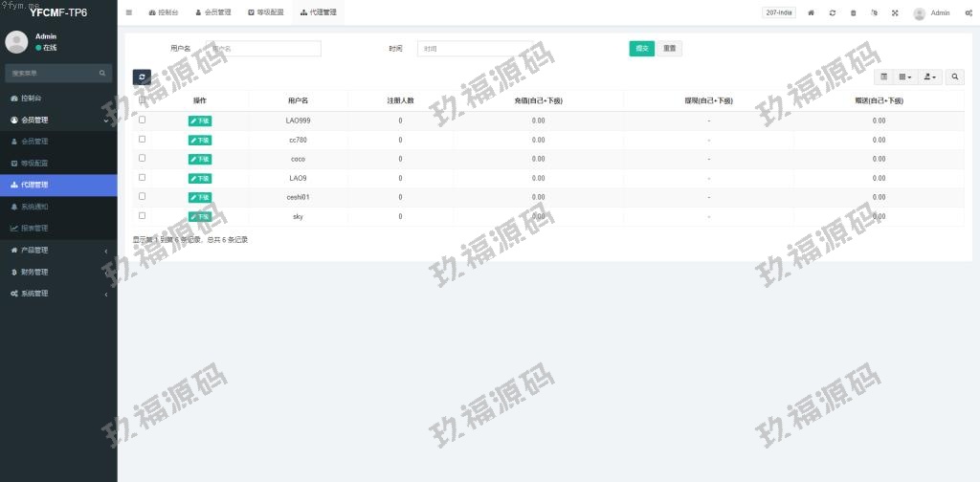Select all rows with the header checkbox
Image resolution: width=980 pixels, height=482 pixels.
[x=143, y=99]
